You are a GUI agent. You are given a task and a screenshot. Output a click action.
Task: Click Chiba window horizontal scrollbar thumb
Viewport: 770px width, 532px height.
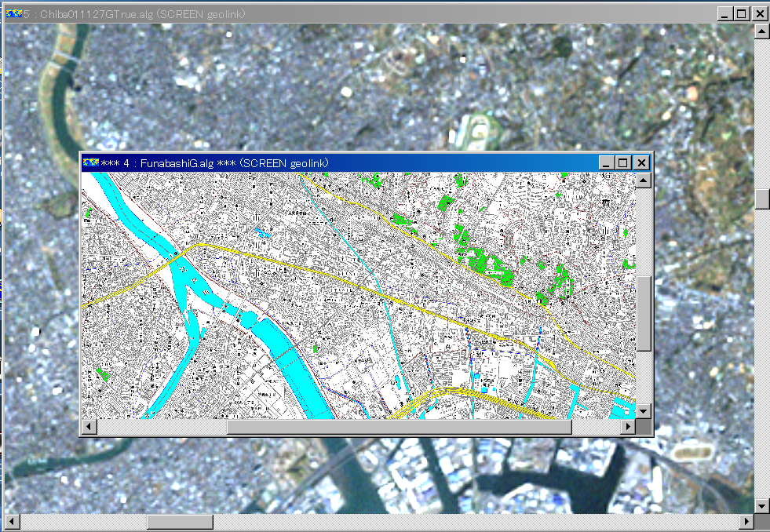181,521
